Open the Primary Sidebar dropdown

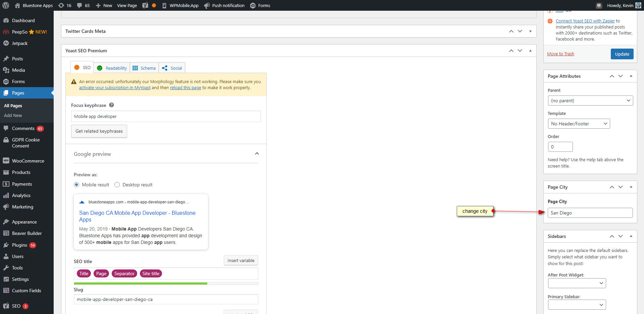pyautogui.click(x=577, y=305)
